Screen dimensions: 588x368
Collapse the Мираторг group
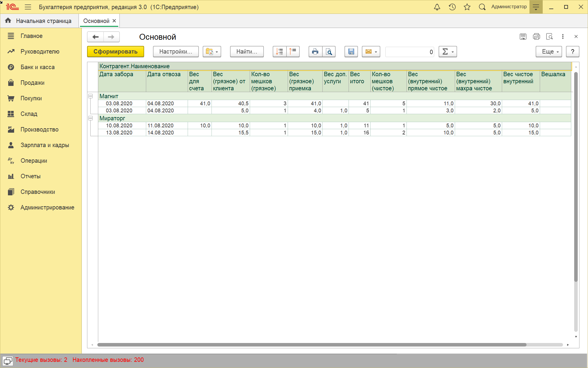click(x=91, y=118)
